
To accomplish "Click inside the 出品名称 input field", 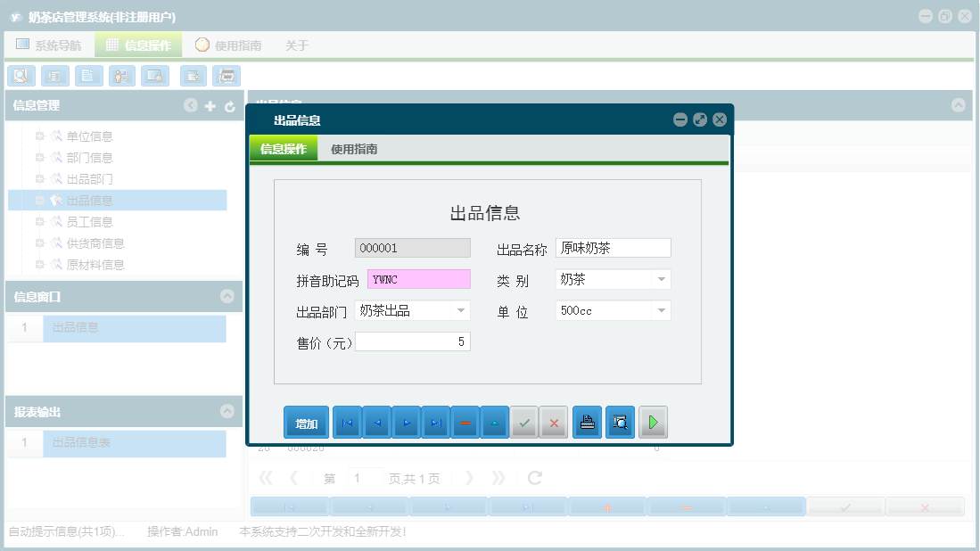I will (x=613, y=247).
